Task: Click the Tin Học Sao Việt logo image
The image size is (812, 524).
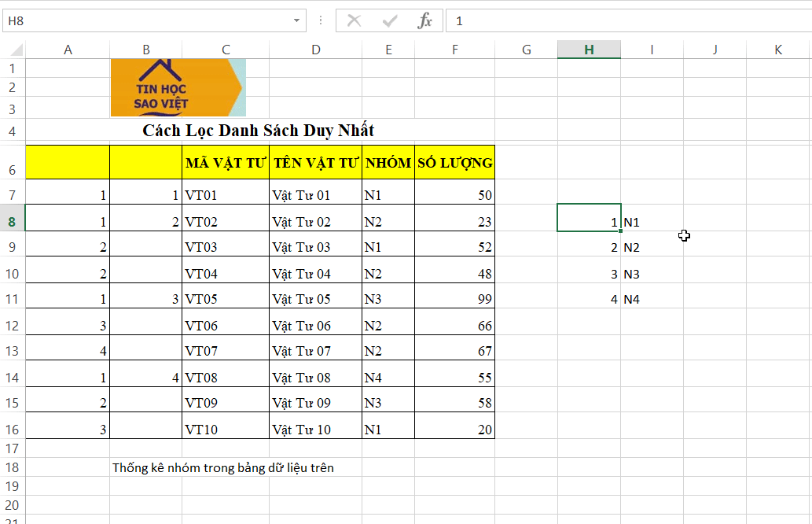Action: tap(178, 87)
